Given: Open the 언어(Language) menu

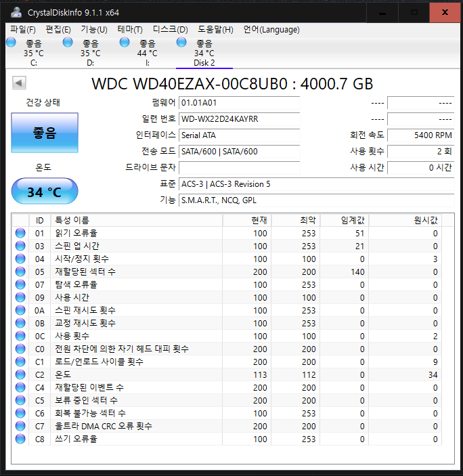Looking at the screenshot, I should coord(271,30).
